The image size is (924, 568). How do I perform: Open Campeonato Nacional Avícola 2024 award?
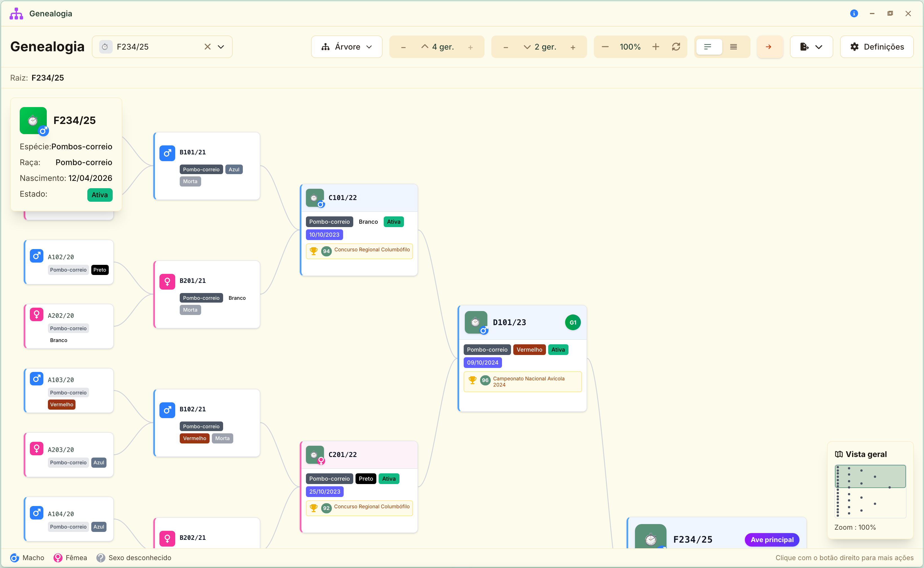[523, 382]
